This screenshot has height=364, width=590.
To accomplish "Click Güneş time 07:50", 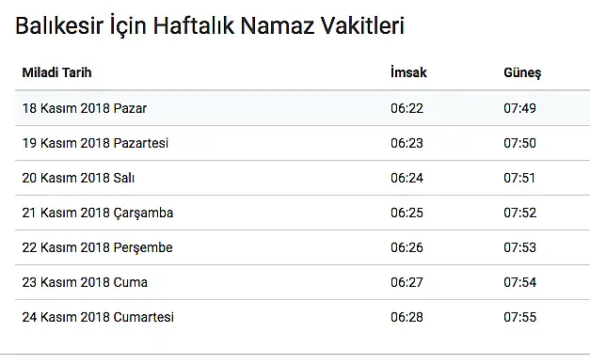I will pyautogui.click(x=519, y=143).
